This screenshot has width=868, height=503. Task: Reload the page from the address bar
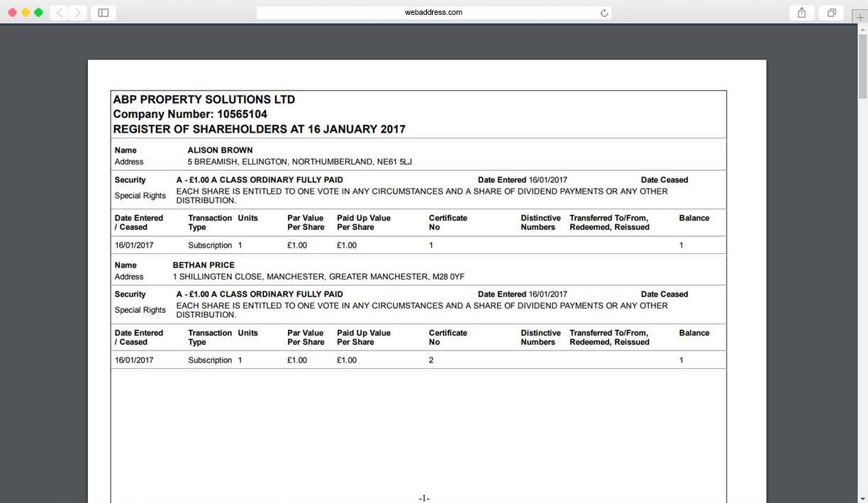click(x=604, y=13)
